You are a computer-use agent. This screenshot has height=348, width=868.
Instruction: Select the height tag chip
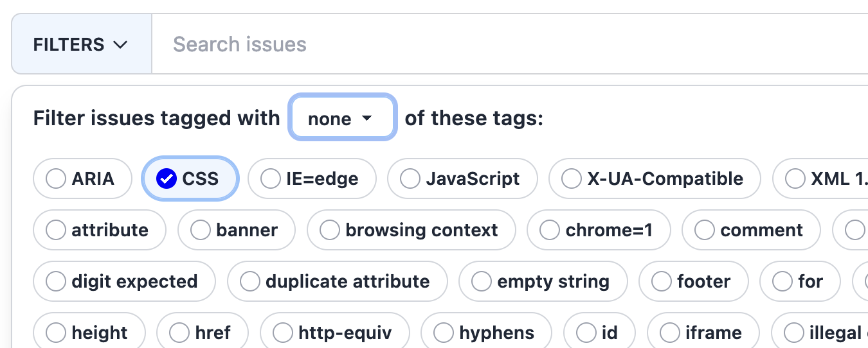[x=89, y=333]
